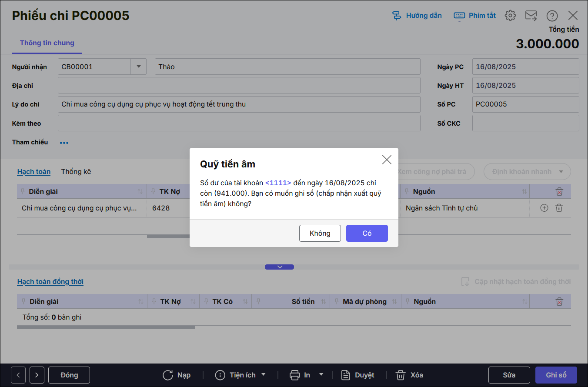
Task: Open the mail feedback icon
Action: coord(531,16)
